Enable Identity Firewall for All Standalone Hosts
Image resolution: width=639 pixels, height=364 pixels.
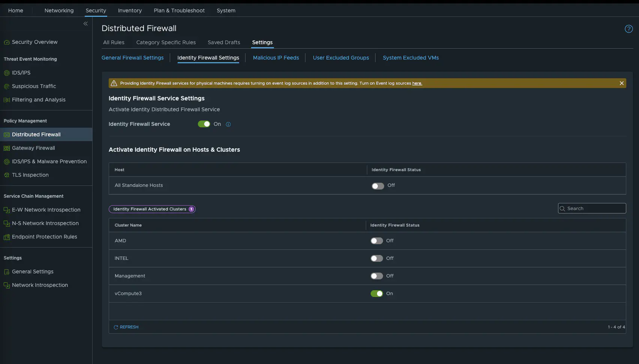click(x=378, y=186)
